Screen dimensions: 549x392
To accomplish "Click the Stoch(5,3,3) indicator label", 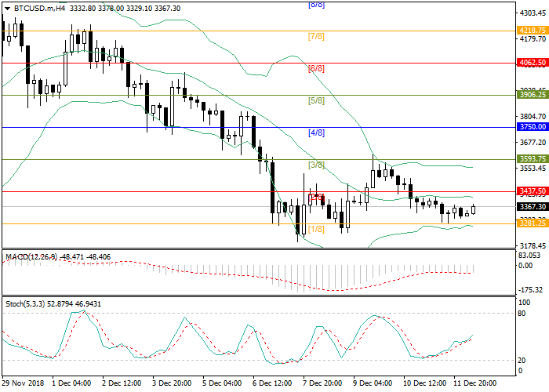I will pos(25,304).
